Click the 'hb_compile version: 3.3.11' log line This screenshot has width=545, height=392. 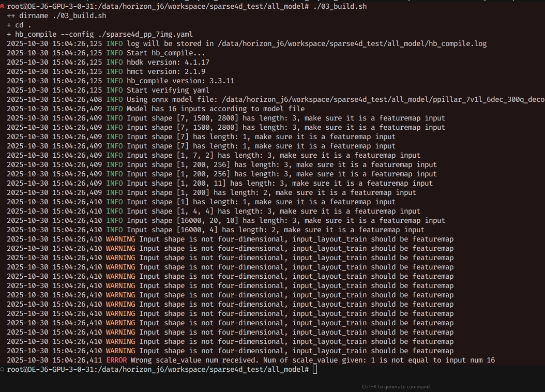[180, 81]
